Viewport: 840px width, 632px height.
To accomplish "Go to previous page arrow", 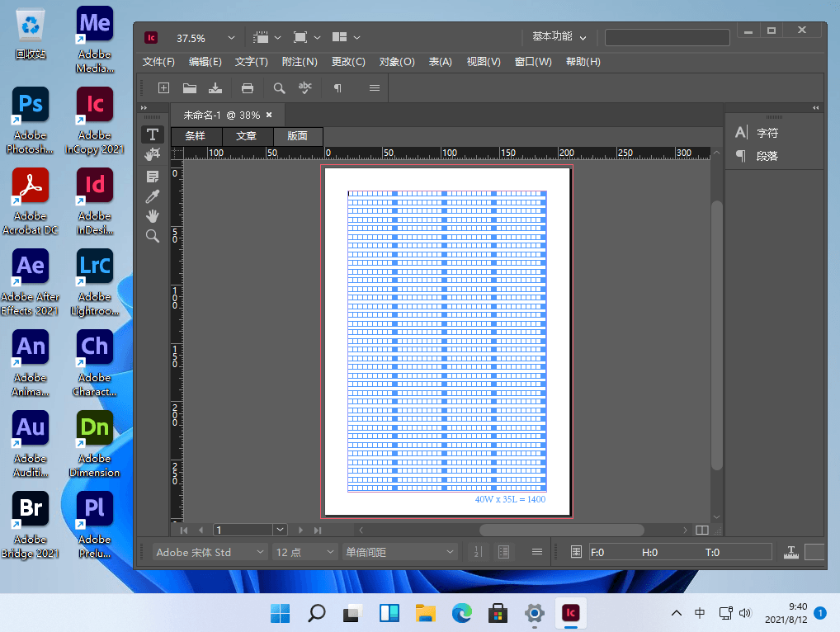I will [201, 530].
